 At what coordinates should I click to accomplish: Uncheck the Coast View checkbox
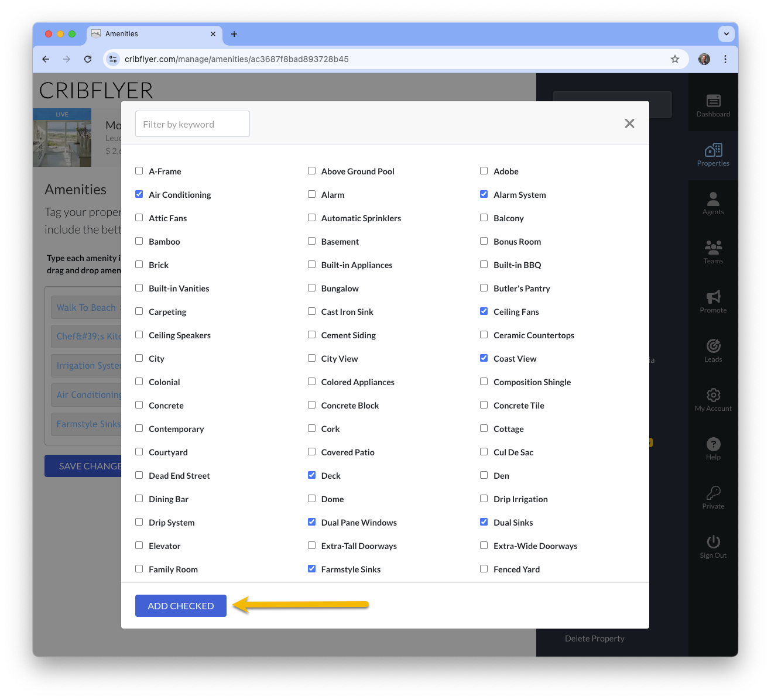point(484,358)
